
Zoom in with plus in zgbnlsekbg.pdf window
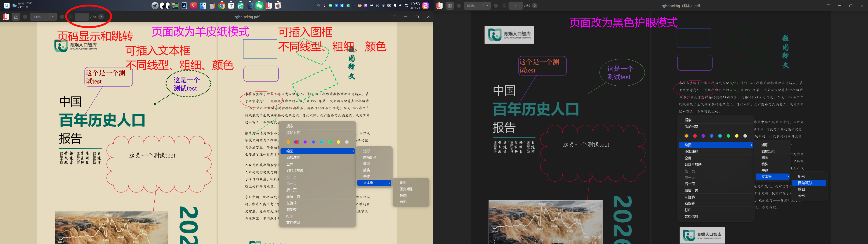point(62,17)
